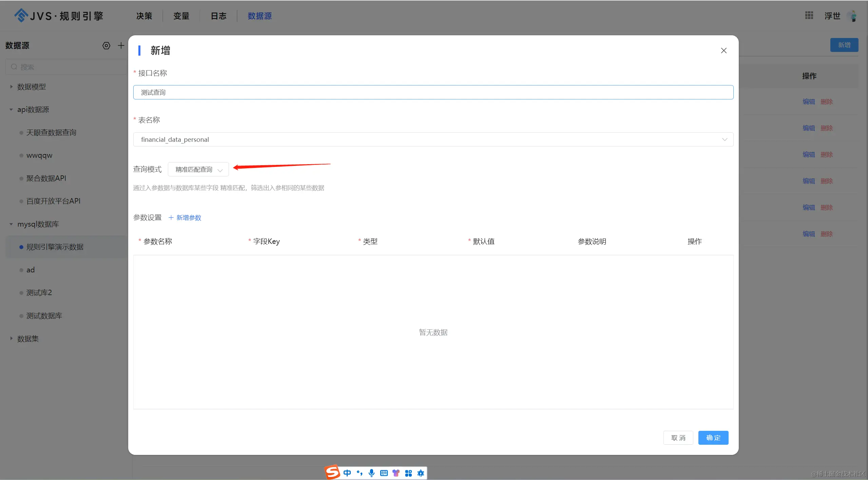Screen dimensions: 868x480
Task: Open the 查询模式 dropdown
Action: click(198, 169)
